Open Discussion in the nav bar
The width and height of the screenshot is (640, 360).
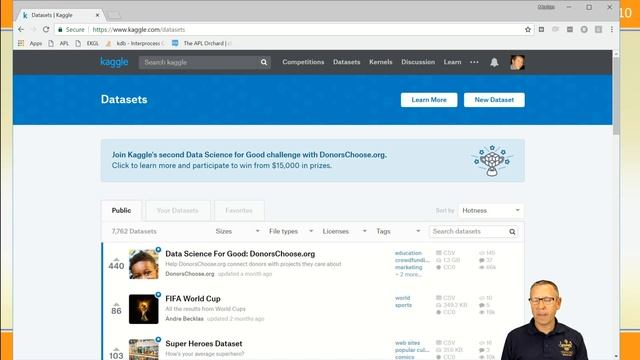point(418,62)
